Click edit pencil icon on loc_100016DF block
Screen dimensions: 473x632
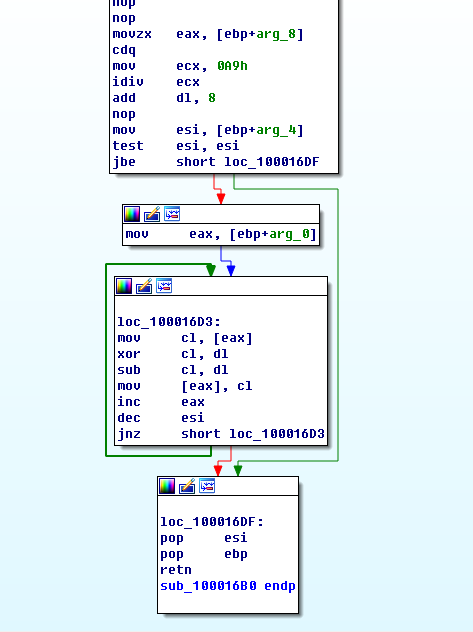tap(187, 486)
